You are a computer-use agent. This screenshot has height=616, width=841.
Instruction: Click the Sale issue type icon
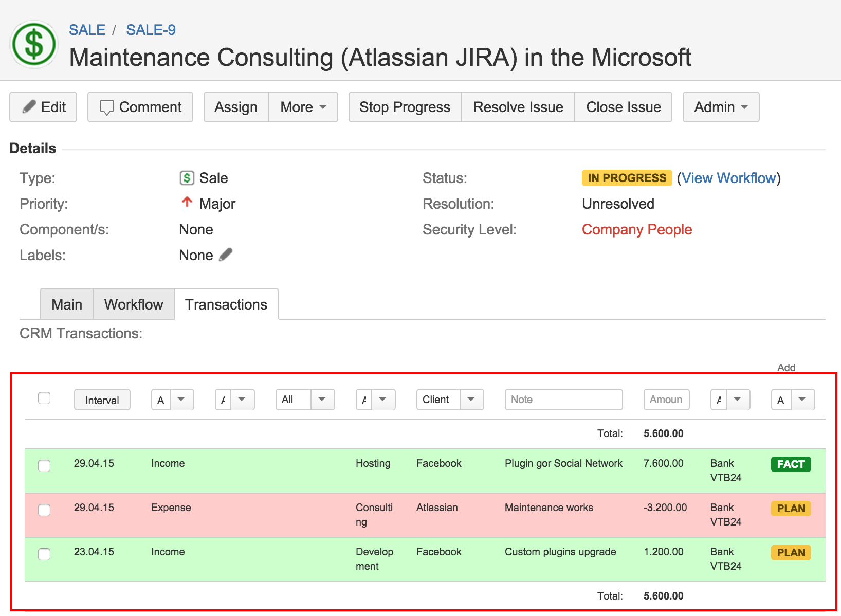[187, 178]
